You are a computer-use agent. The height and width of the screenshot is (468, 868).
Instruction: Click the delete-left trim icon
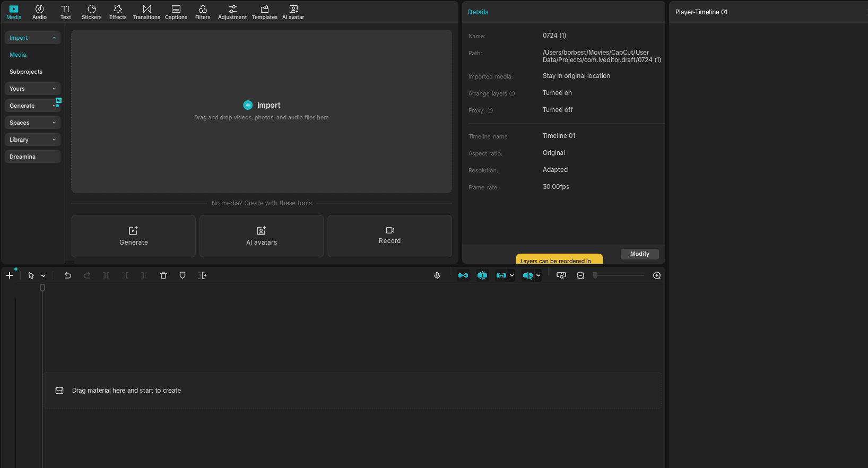click(x=125, y=275)
